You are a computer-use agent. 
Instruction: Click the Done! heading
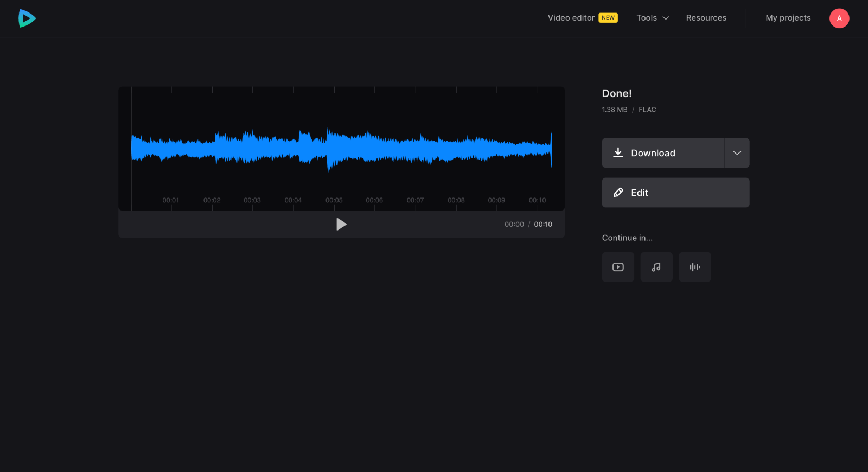(617, 93)
